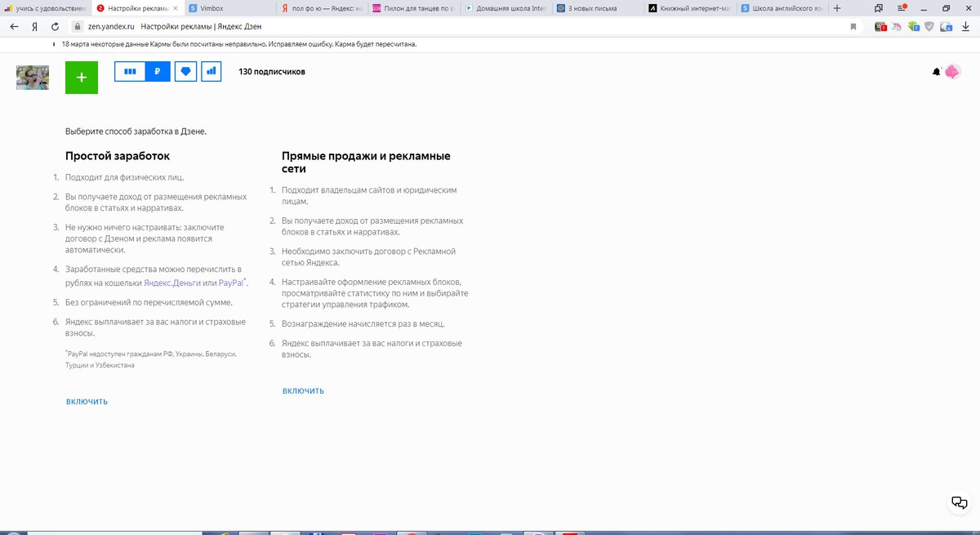Open the downloads arrow icon

[966, 26]
